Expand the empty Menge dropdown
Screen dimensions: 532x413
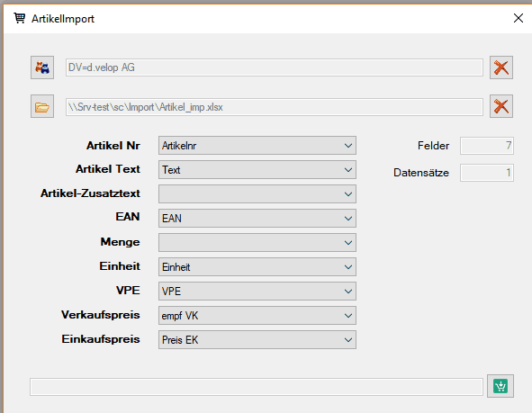pyautogui.click(x=257, y=242)
